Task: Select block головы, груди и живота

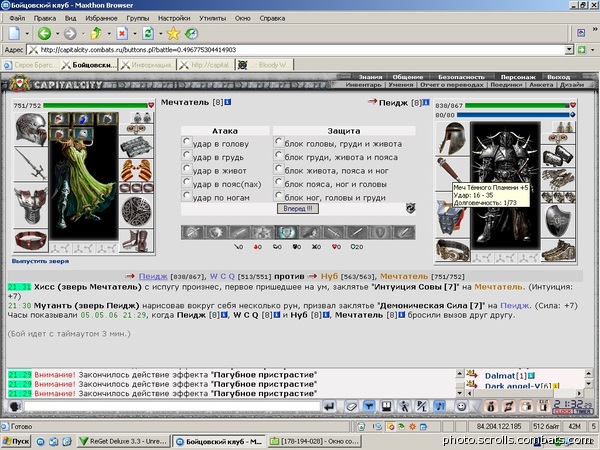Action: click(278, 142)
